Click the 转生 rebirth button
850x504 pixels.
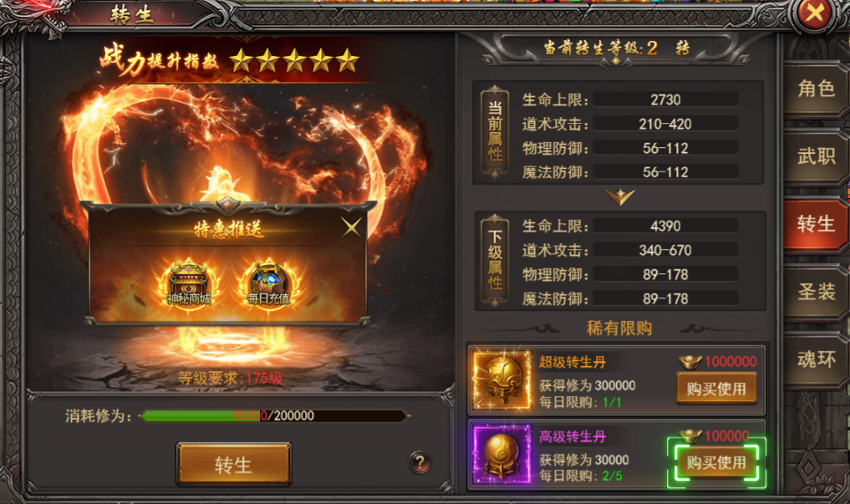[x=234, y=464]
